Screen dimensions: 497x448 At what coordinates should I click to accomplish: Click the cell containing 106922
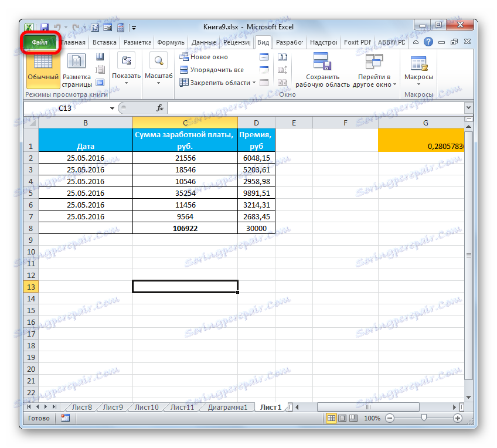click(185, 228)
